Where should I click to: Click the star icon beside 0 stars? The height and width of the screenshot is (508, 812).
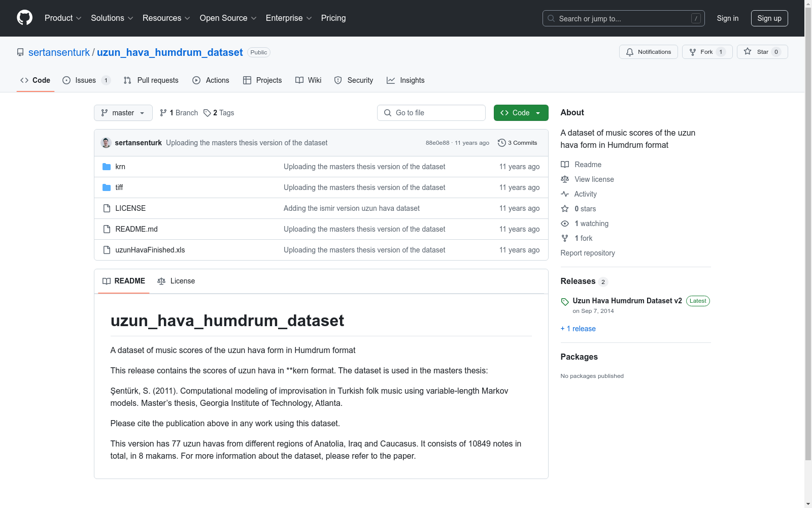pyautogui.click(x=565, y=209)
